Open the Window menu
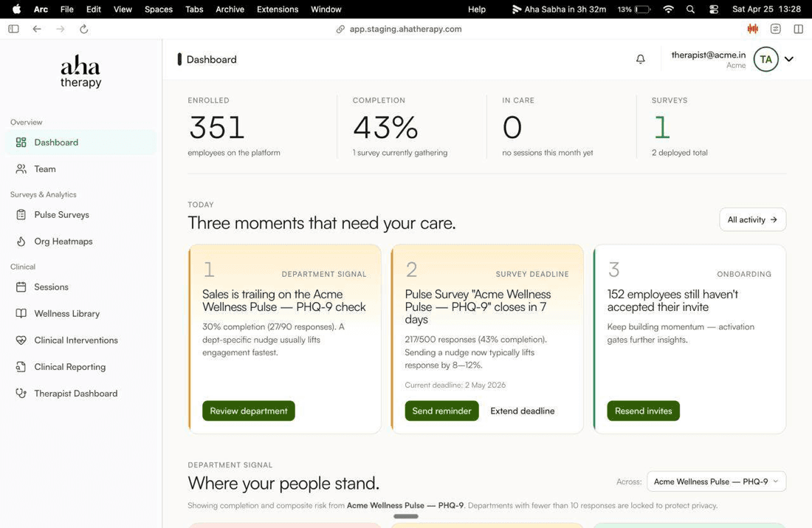 point(326,10)
